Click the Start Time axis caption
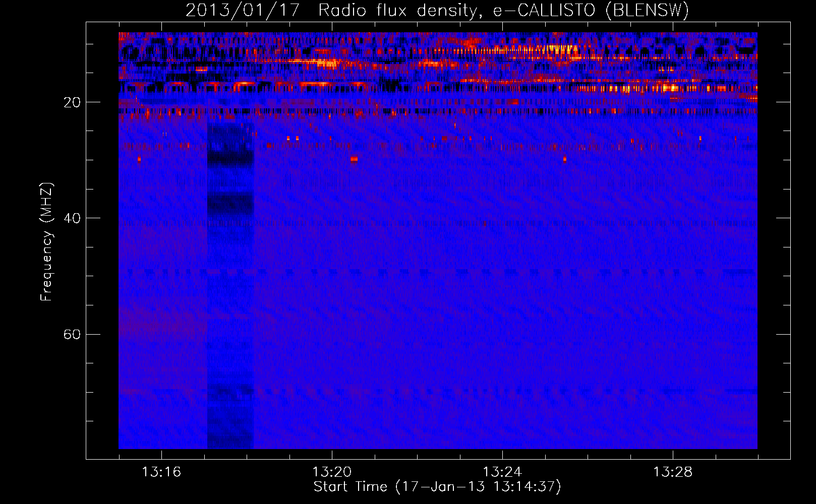Viewport: 816px width, 504px height. 437,487
